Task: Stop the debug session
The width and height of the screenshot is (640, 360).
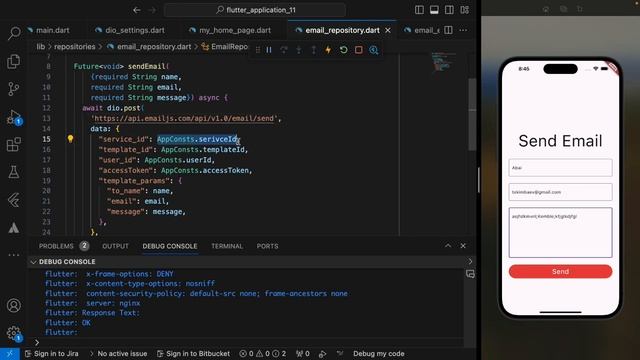Action: (x=358, y=50)
